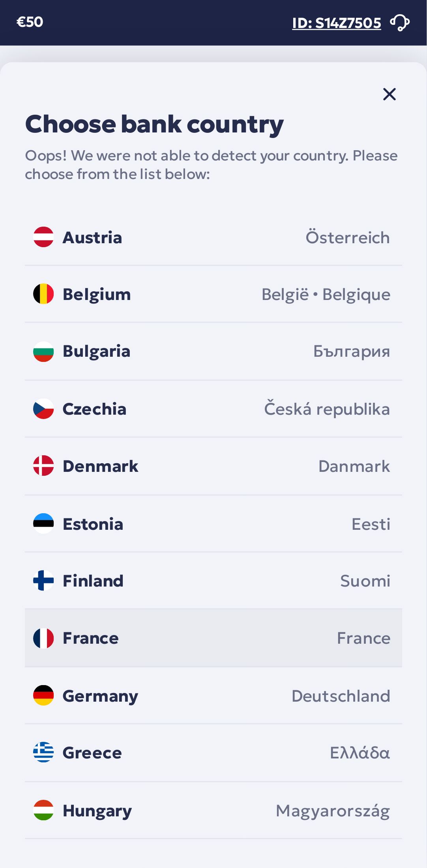The image size is (427, 868).
Task: Pick Hungary from the list
Action: point(213,810)
